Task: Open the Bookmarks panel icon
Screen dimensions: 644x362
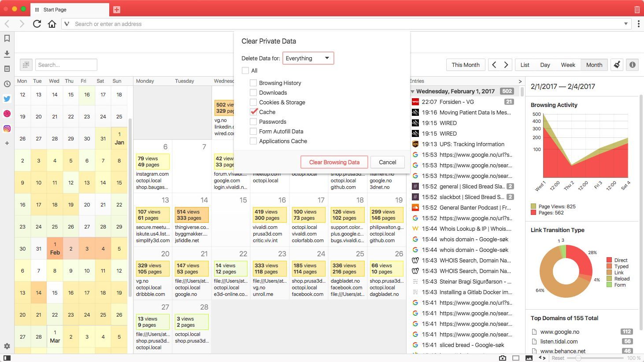Action: click(7, 39)
